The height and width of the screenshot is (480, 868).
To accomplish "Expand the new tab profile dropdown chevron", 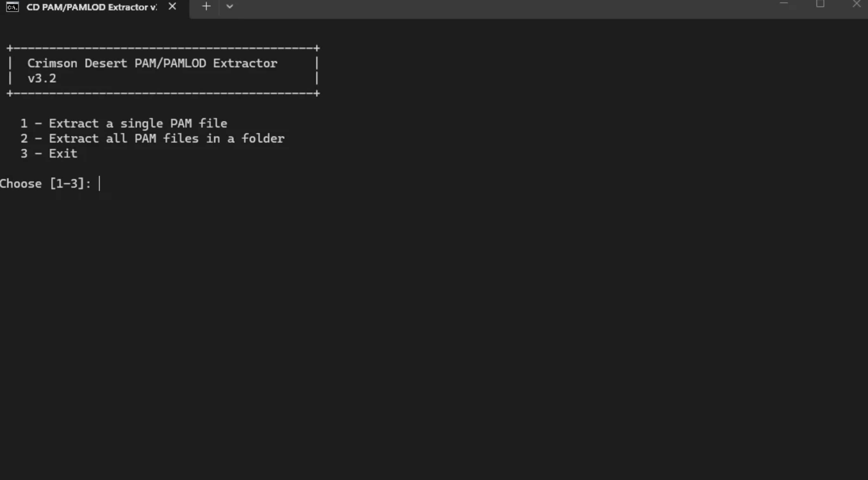I will tap(230, 6).
